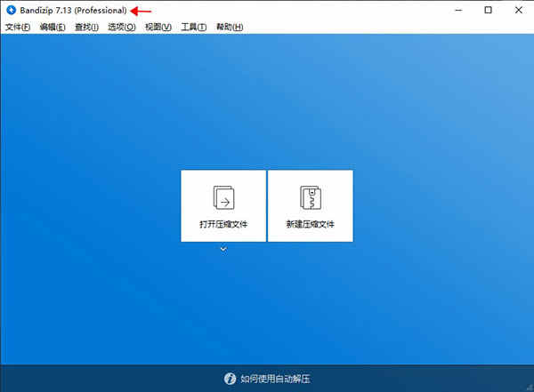Image resolution: width=534 pixels, height=392 pixels.
Task: Expand the chevron below 打开压缩文件
Action: (x=223, y=250)
